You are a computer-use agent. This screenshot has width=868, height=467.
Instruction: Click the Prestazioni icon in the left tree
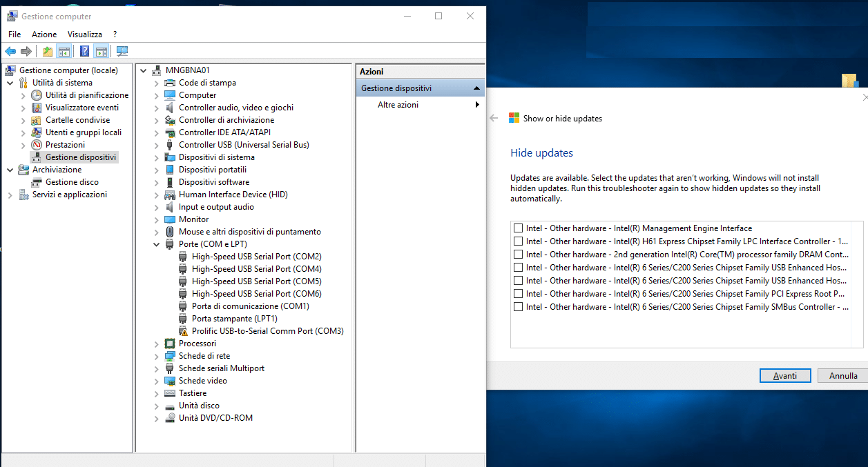tap(37, 145)
